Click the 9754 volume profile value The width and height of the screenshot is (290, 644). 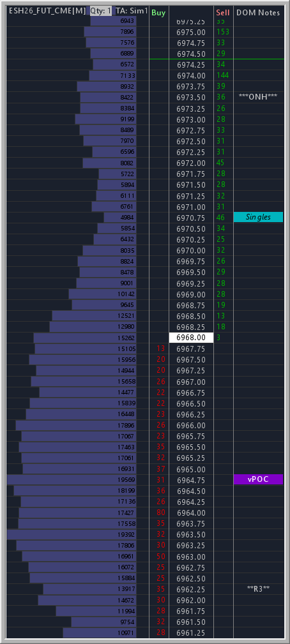click(127, 622)
